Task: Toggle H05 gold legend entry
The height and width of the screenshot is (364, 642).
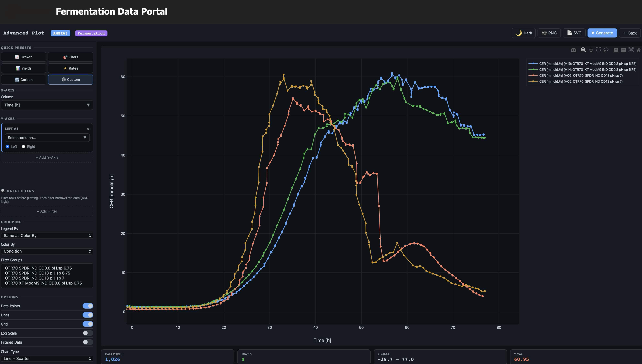Action: point(576,82)
